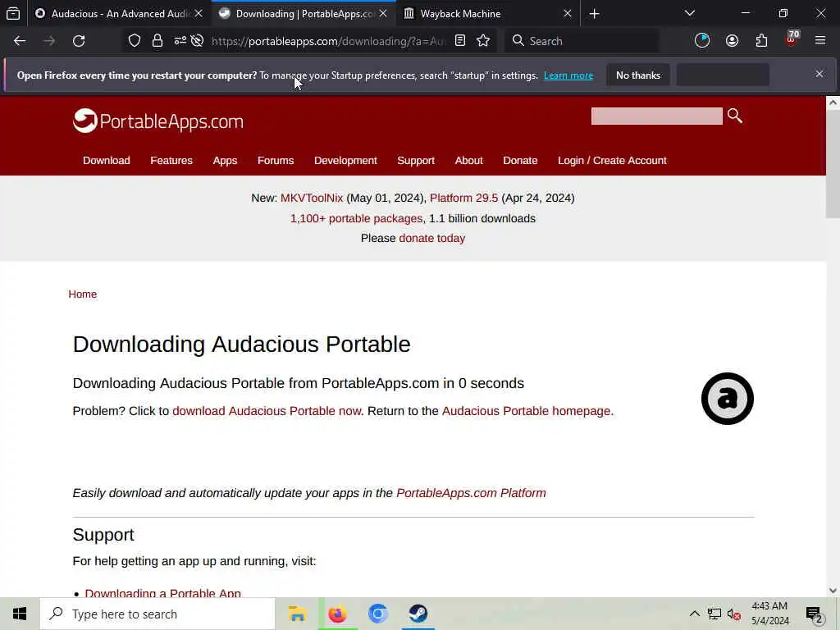This screenshot has height=630, width=840.
Task: Open Steam from the taskbar
Action: pos(418,614)
